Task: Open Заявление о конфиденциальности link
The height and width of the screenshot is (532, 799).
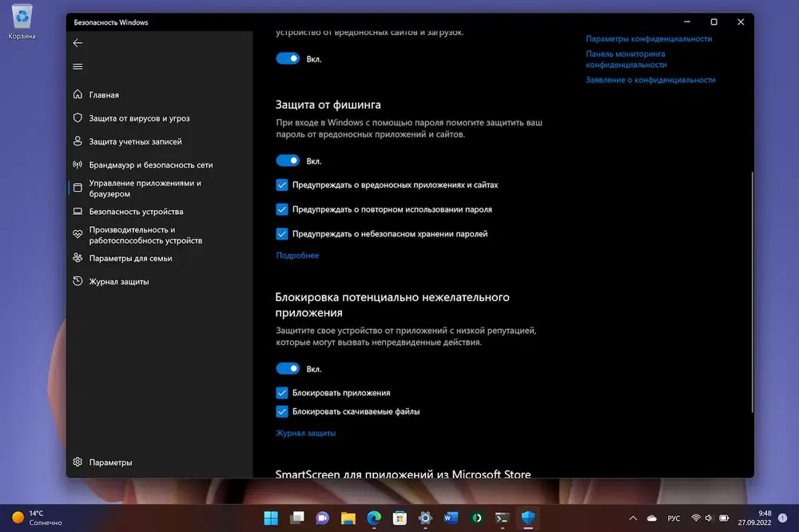Action: (650, 80)
